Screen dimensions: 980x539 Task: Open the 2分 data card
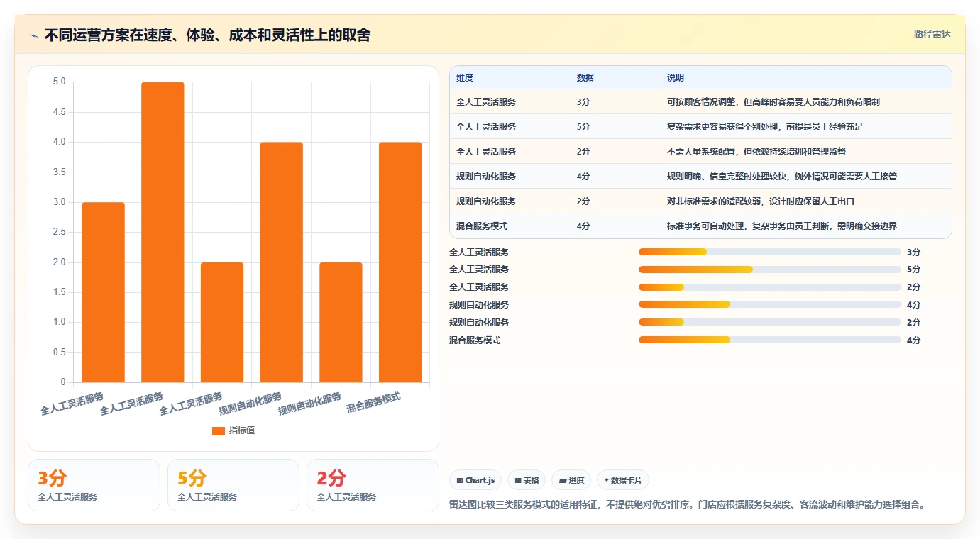point(373,485)
